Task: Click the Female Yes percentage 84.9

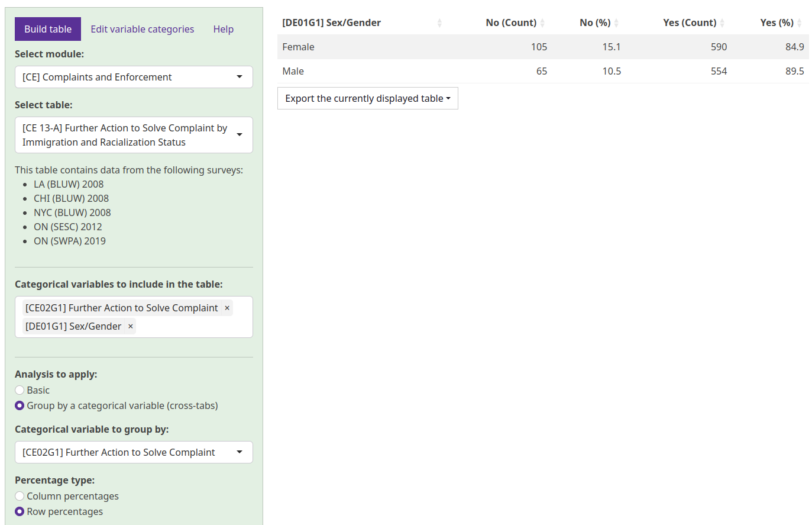Action: [794, 47]
